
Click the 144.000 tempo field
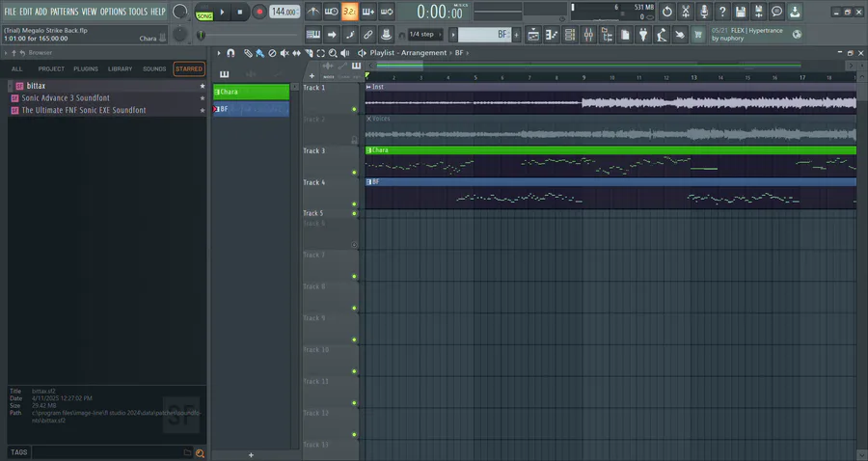285,12
